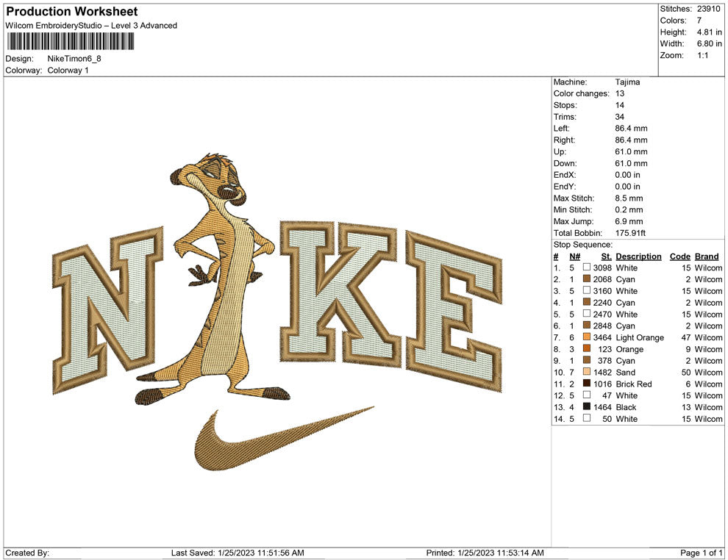The height and width of the screenshot is (560, 728).
Task: Click the Code column header
Action: pyautogui.click(x=679, y=256)
